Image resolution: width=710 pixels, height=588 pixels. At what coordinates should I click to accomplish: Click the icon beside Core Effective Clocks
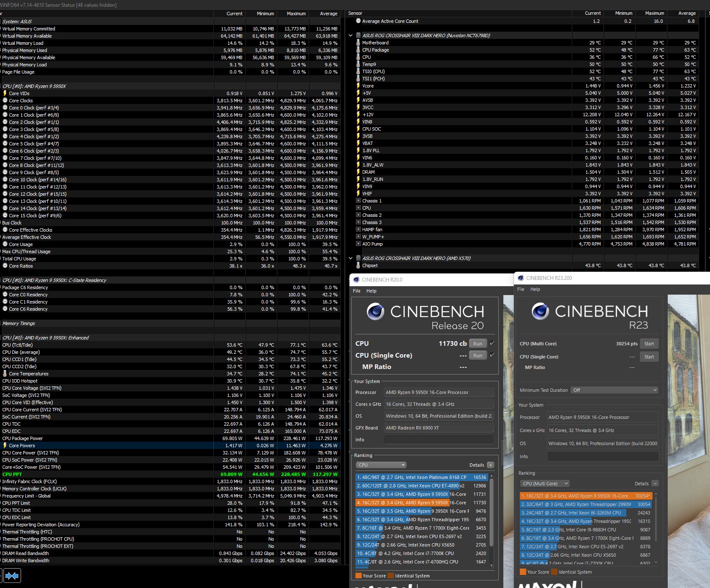tap(5, 230)
